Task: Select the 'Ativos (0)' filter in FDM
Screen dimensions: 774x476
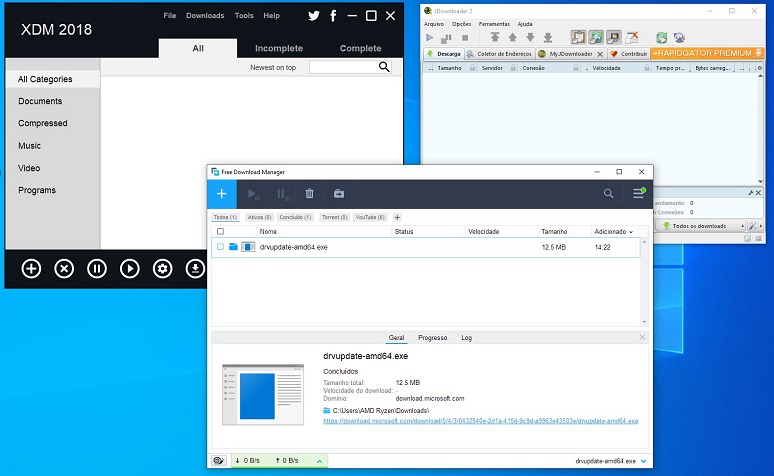Action: (x=260, y=217)
